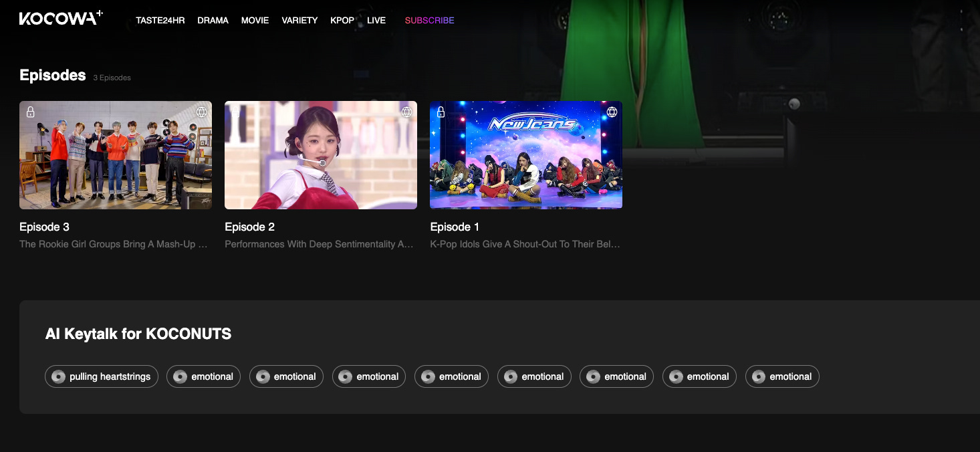Click the Episode 3 title
980x452 pixels.
click(44, 227)
